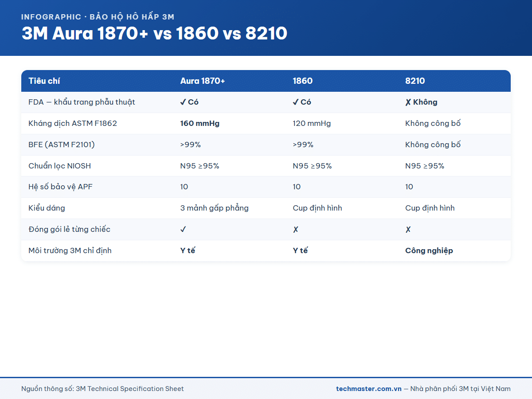Click the 8210 column header
This screenshot has height=399, width=532.
coord(415,81)
